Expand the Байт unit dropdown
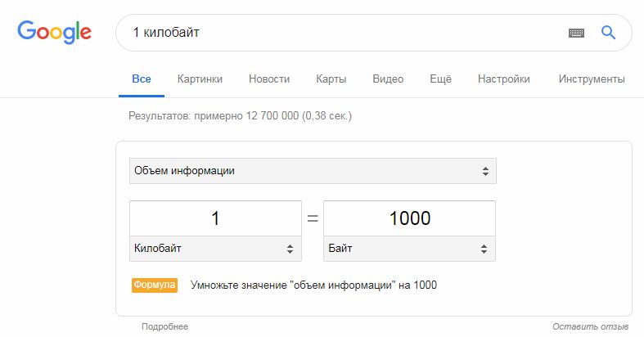This screenshot has width=644, height=337. (x=409, y=249)
